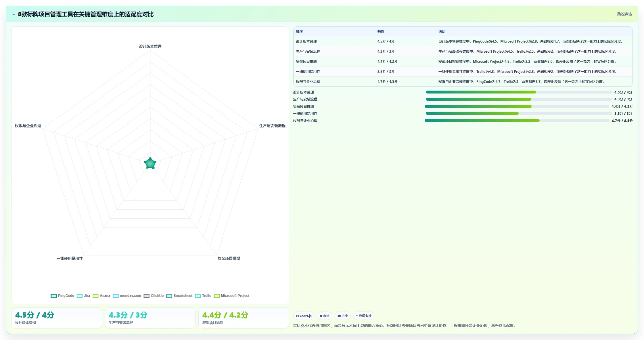Toggle the Jira dataset in the legend
Screen dimensions: 644x340
tap(83, 296)
